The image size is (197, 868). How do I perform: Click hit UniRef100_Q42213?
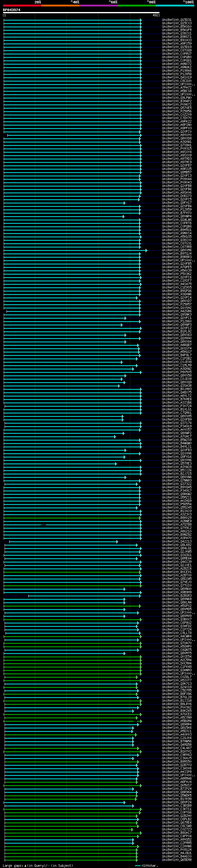[177, 542]
